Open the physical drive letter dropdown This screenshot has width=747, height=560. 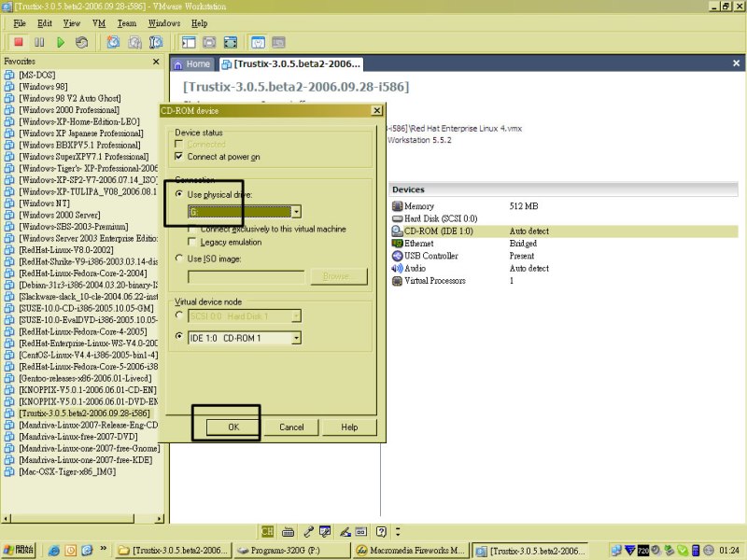point(296,212)
